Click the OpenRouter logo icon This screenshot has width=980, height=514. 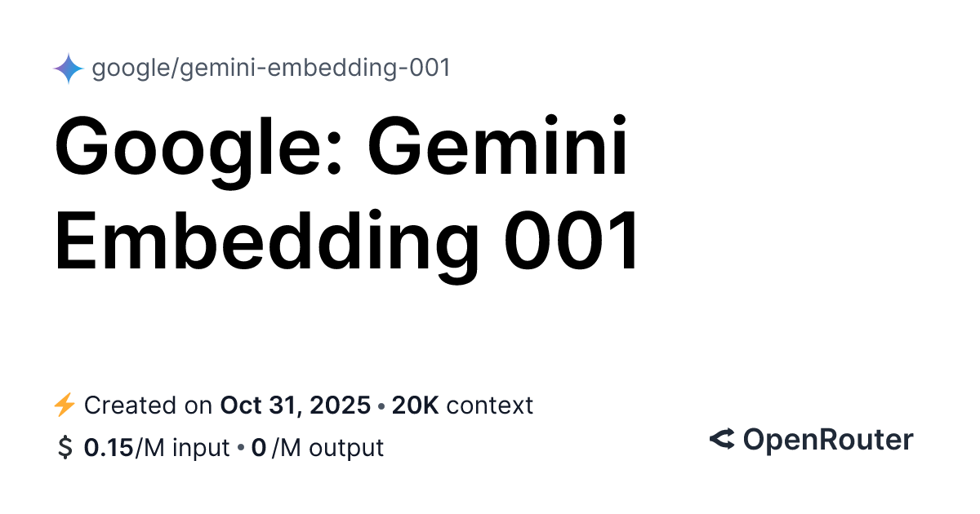(x=722, y=440)
